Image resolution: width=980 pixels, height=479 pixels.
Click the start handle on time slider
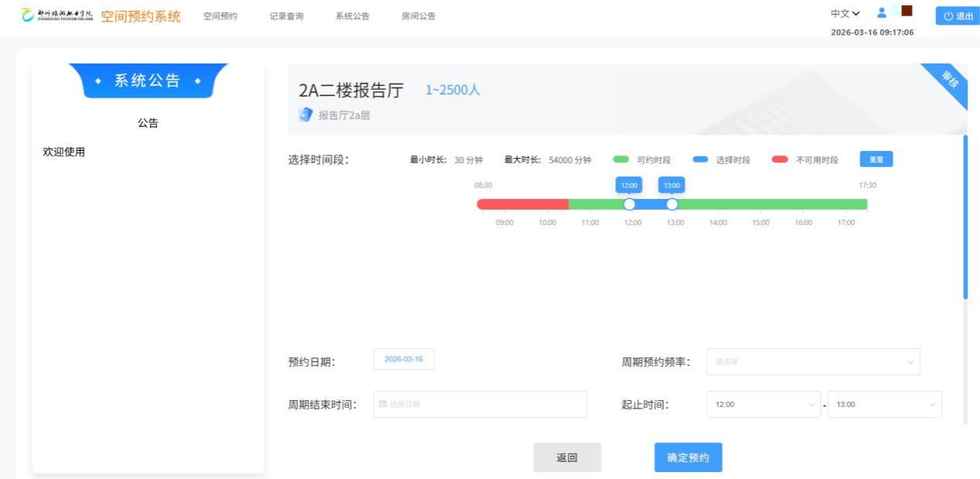[629, 204]
